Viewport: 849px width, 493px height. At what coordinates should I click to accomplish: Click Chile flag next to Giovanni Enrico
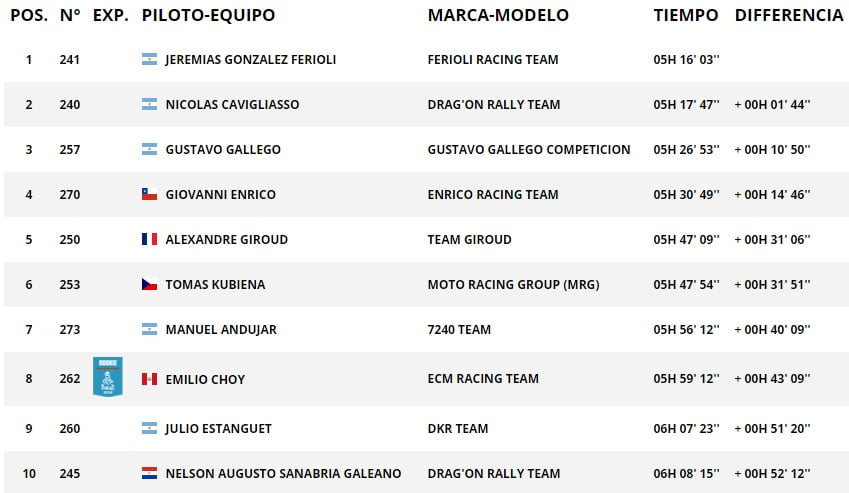coord(149,194)
